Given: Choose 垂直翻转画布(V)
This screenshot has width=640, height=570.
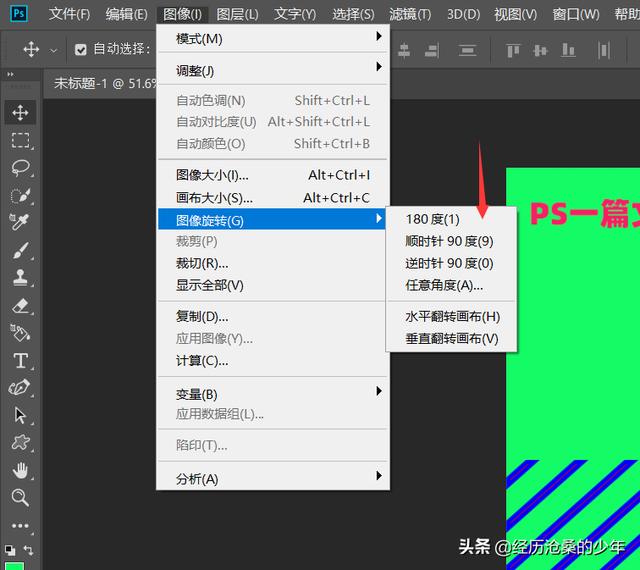Looking at the screenshot, I should click(451, 338).
